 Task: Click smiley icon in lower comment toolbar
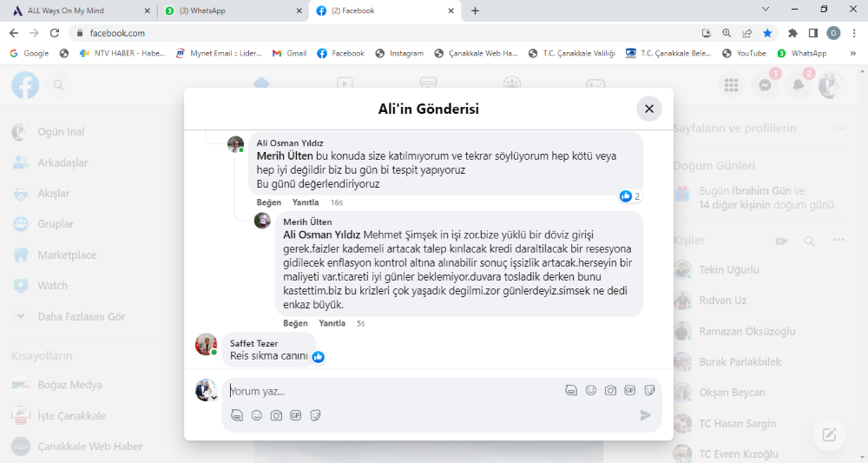point(256,415)
